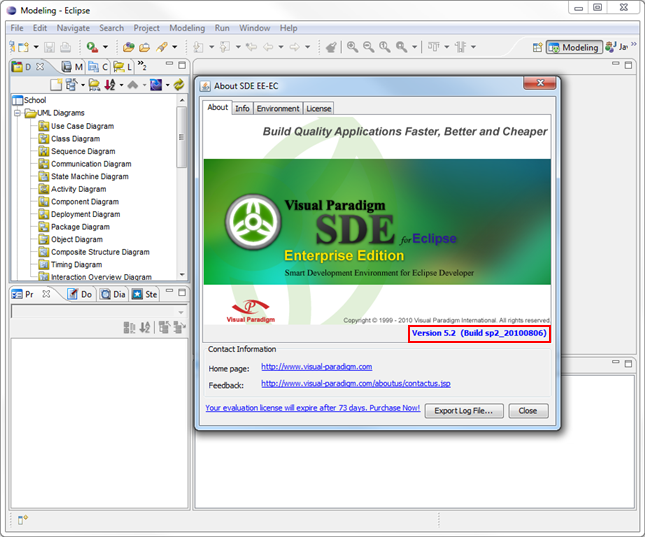The image size is (645, 537).
Task: Click the scroll down arrow in Diagram Navigator
Action: [182, 274]
